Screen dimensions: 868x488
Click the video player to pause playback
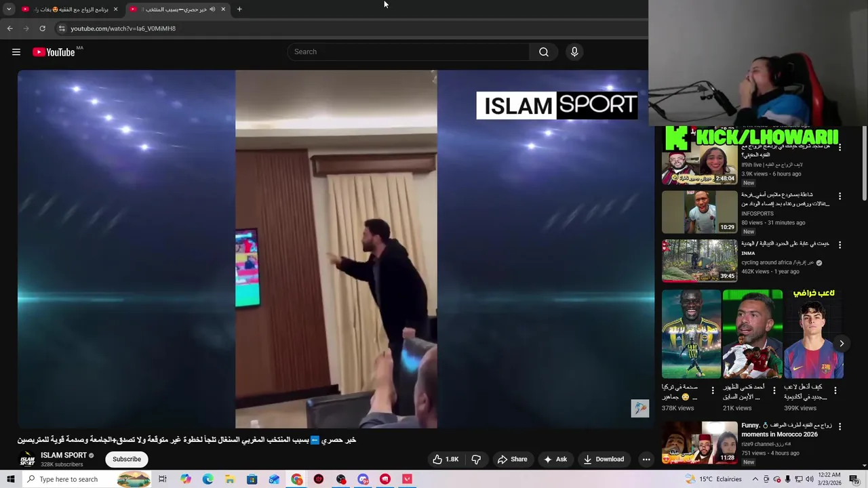tap(336, 249)
